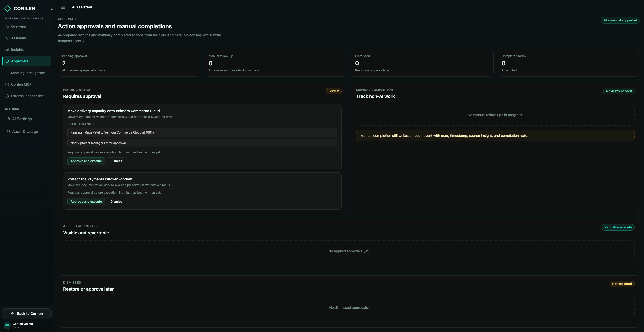Open Meeting Intelligence
Viewport: 644px width, 332px height.
[x=26, y=73]
